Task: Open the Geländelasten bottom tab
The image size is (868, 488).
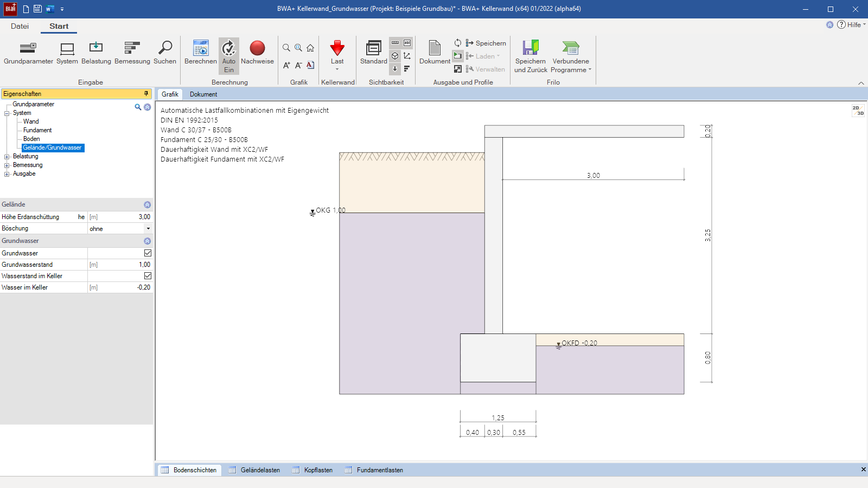Action: click(254, 470)
